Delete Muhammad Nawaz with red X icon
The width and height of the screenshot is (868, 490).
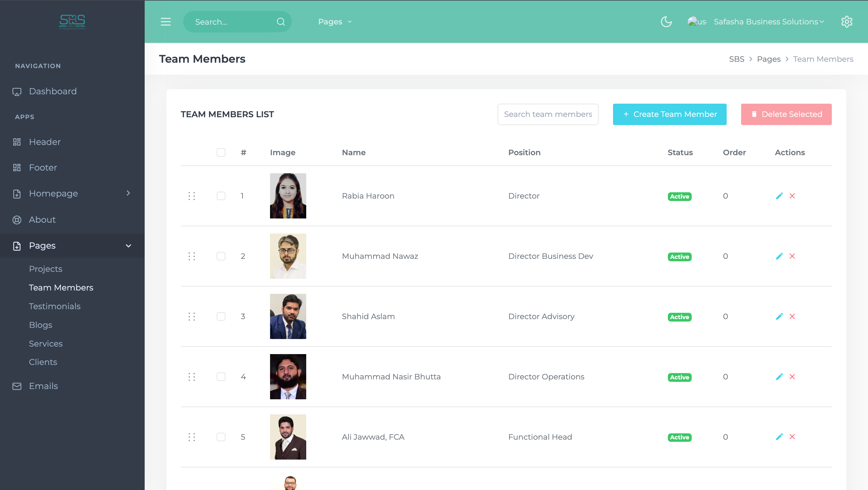point(792,256)
